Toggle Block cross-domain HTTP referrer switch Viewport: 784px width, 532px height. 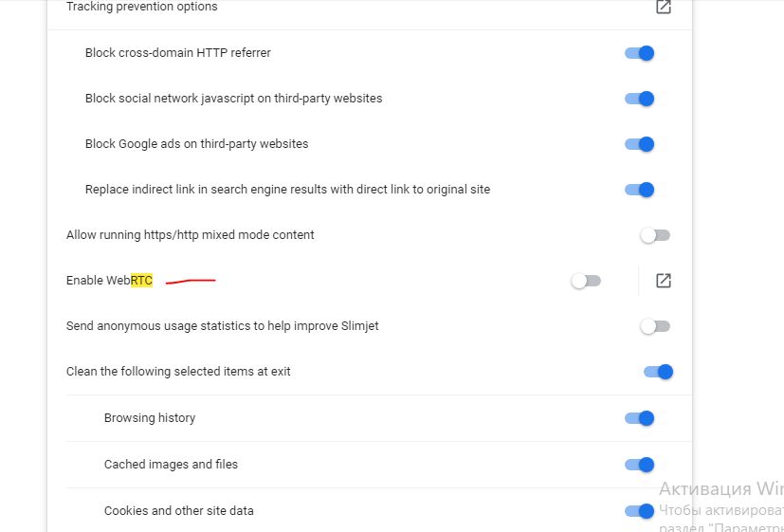(x=640, y=53)
